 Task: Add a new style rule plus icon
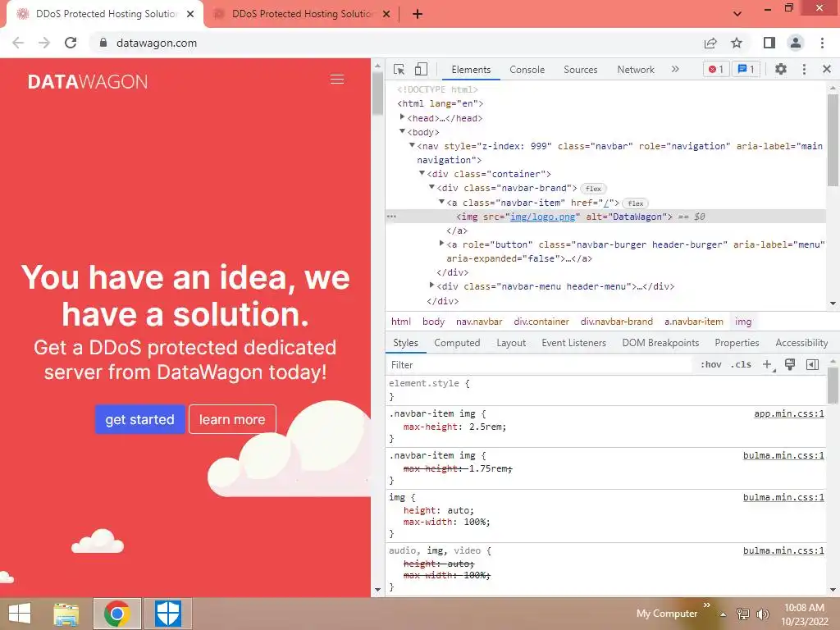coord(768,365)
